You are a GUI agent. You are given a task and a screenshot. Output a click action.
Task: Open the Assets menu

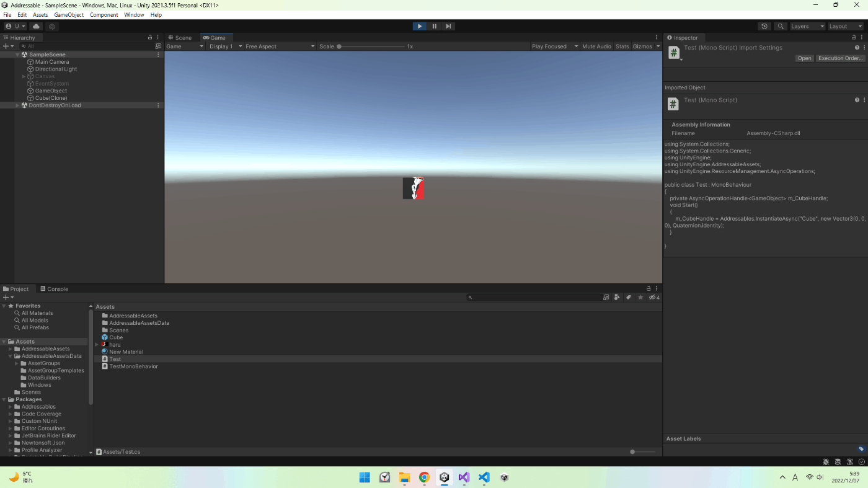(x=40, y=15)
